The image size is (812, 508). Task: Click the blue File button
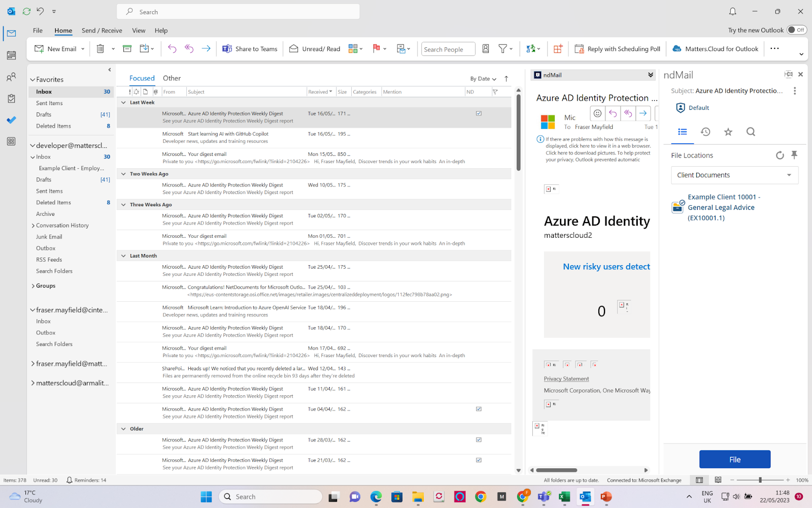(735, 459)
